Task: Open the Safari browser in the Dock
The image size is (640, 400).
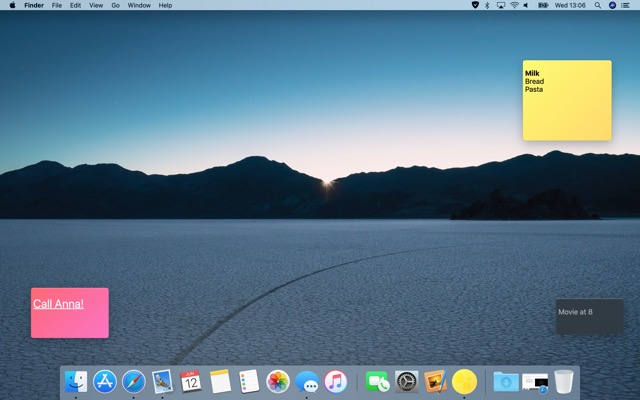Action: [133, 382]
